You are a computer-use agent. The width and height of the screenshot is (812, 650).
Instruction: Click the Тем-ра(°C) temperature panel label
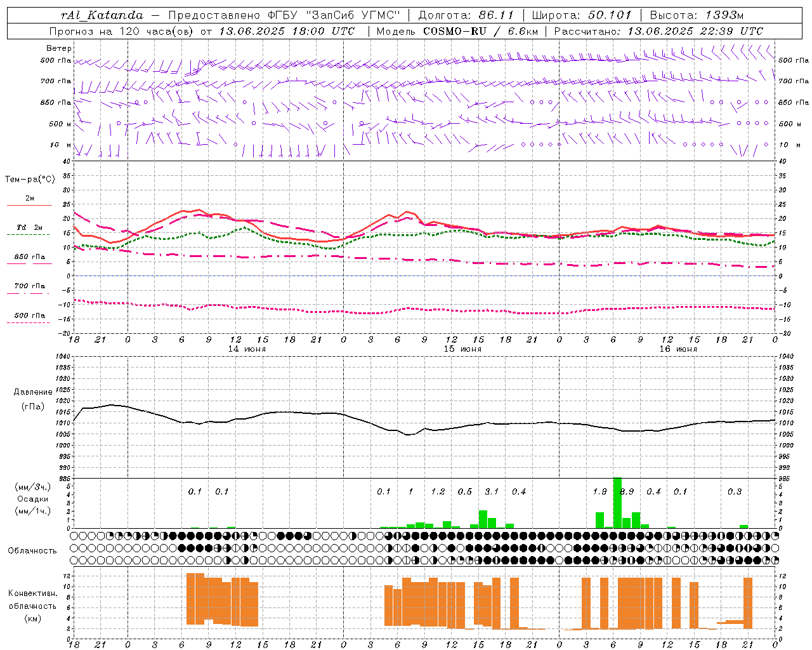(x=30, y=180)
